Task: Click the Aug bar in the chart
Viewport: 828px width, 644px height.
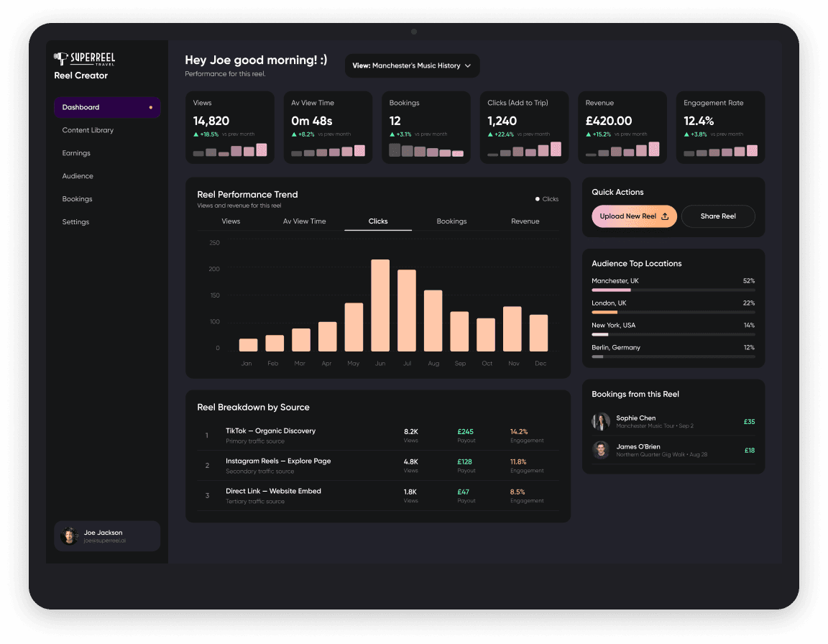Action: [433, 321]
